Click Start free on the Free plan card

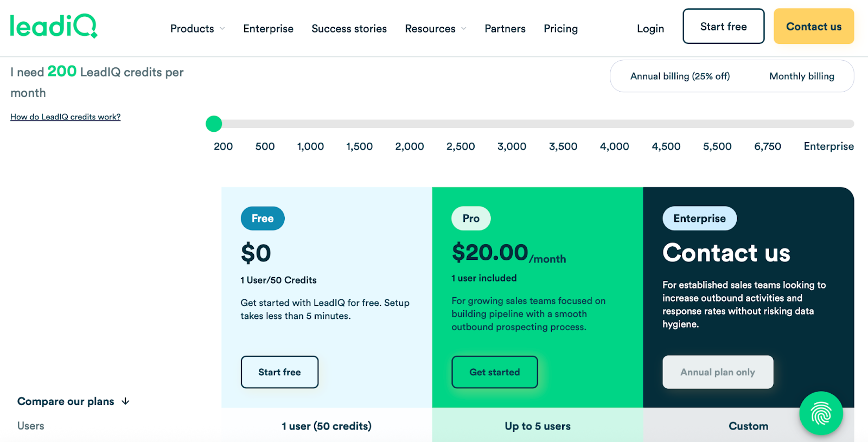tap(279, 372)
